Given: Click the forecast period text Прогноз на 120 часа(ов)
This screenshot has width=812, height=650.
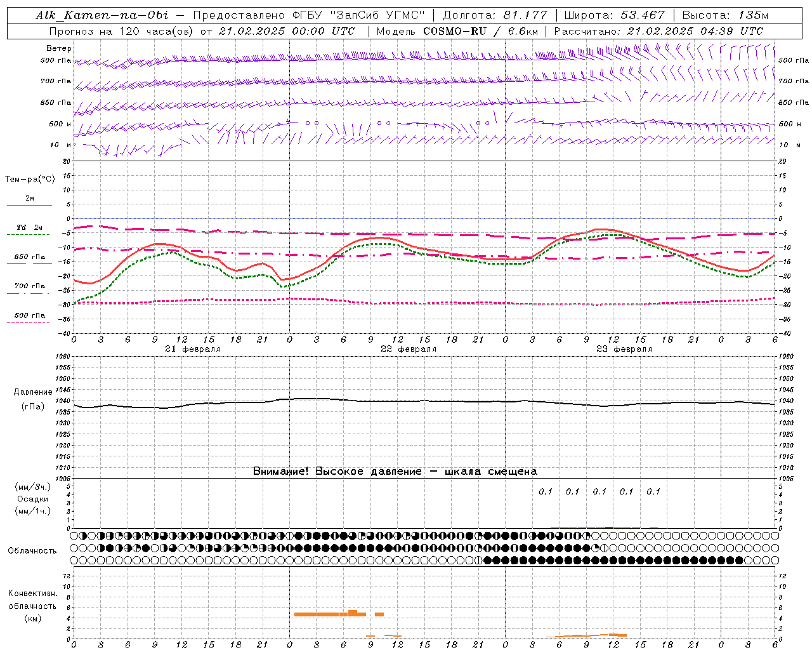Looking at the screenshot, I should point(122,31).
